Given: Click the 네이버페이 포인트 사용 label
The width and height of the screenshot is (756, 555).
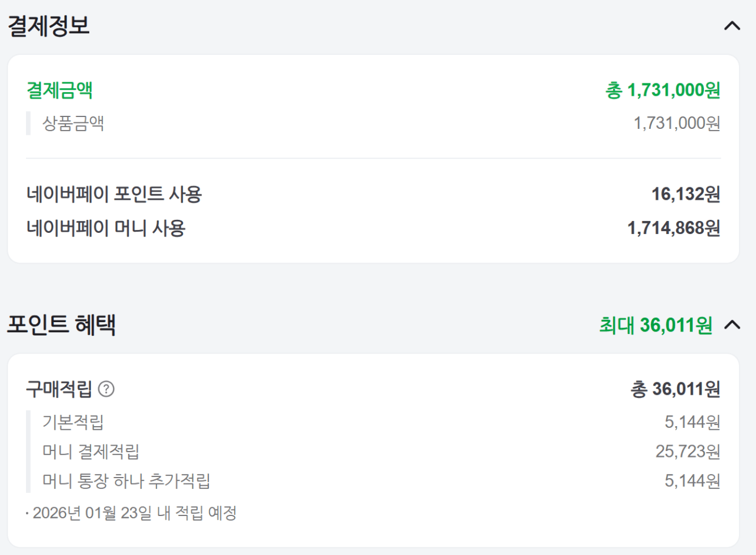Looking at the screenshot, I should point(114,194).
